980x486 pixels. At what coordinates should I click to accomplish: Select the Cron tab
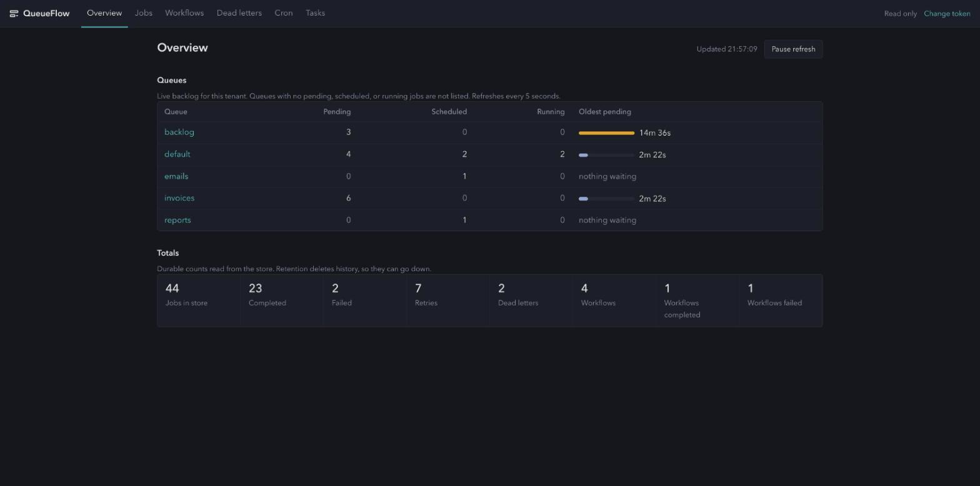[284, 13]
